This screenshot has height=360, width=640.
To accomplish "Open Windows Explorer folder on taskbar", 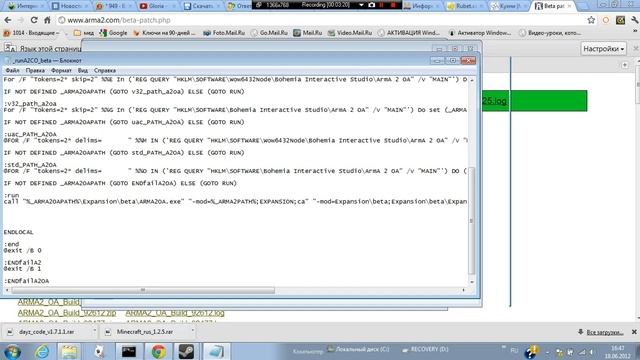I will pos(69,351).
